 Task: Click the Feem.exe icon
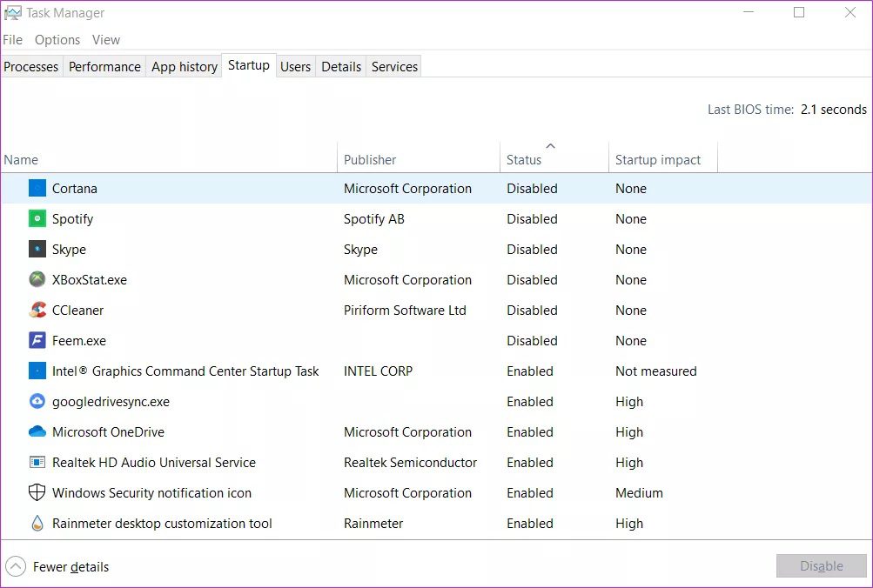37,340
